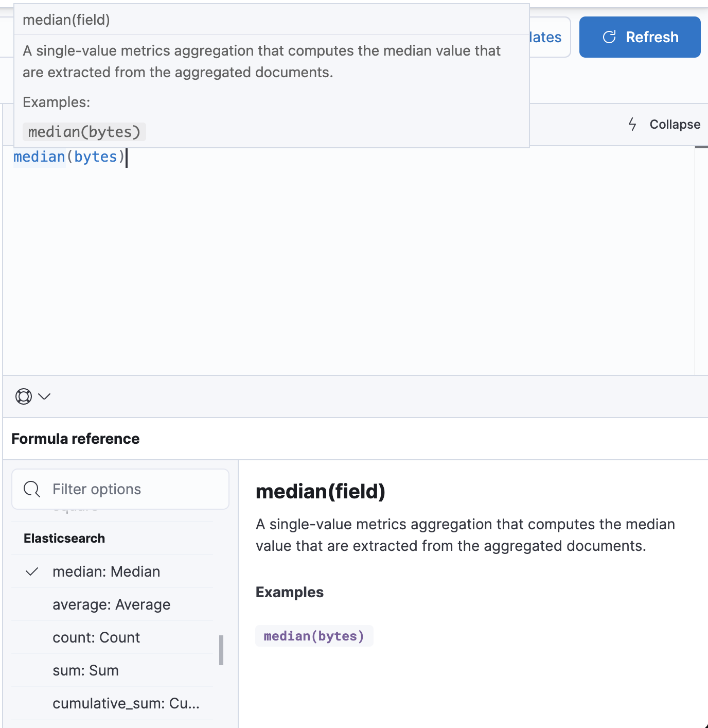
Task: Click the lightning bolt collapse icon
Action: pos(632,124)
